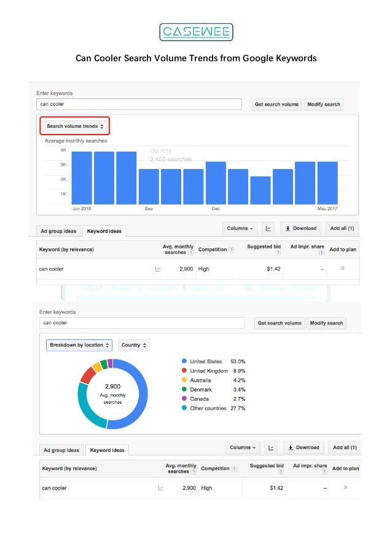This screenshot has width=392, height=555.
Task: Click the chart view icon in upper toolbar
Action: coord(269,229)
